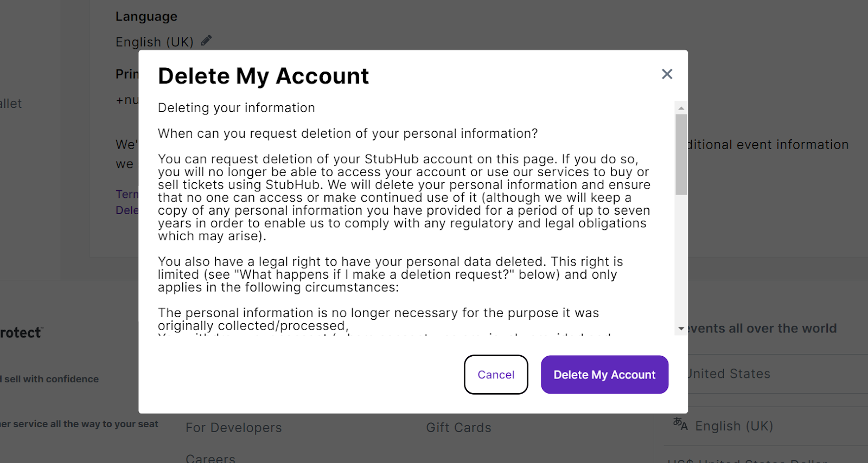Open the For Developers footer link
The image size is (868, 463).
pos(234,428)
